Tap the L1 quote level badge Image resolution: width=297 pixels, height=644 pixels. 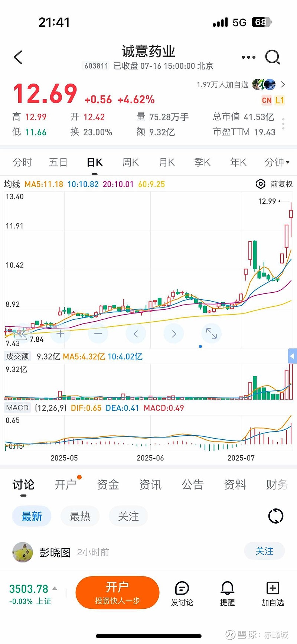click(x=280, y=100)
